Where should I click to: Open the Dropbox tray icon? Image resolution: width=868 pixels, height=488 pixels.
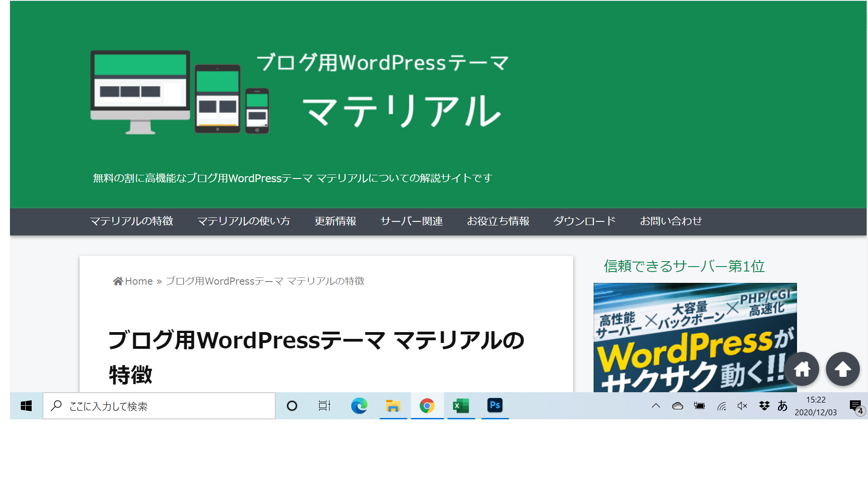(764, 406)
